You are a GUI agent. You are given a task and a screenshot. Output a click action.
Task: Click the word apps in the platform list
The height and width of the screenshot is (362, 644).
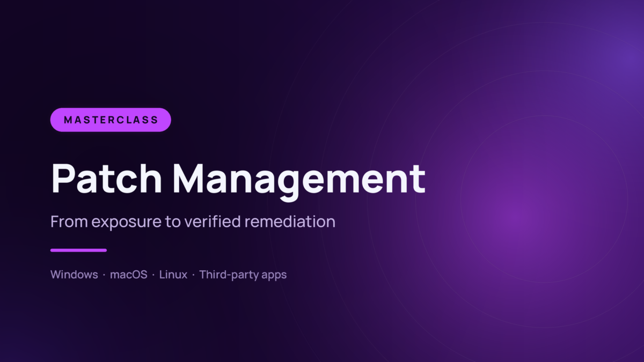(x=275, y=276)
